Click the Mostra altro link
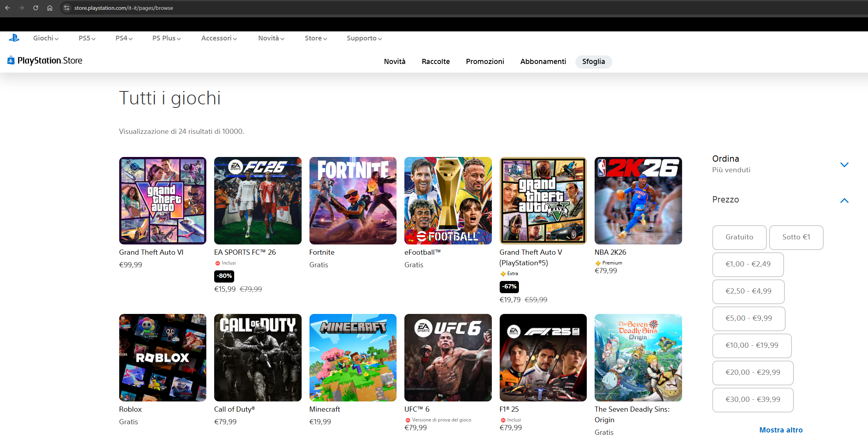The height and width of the screenshot is (445, 868). (x=781, y=430)
